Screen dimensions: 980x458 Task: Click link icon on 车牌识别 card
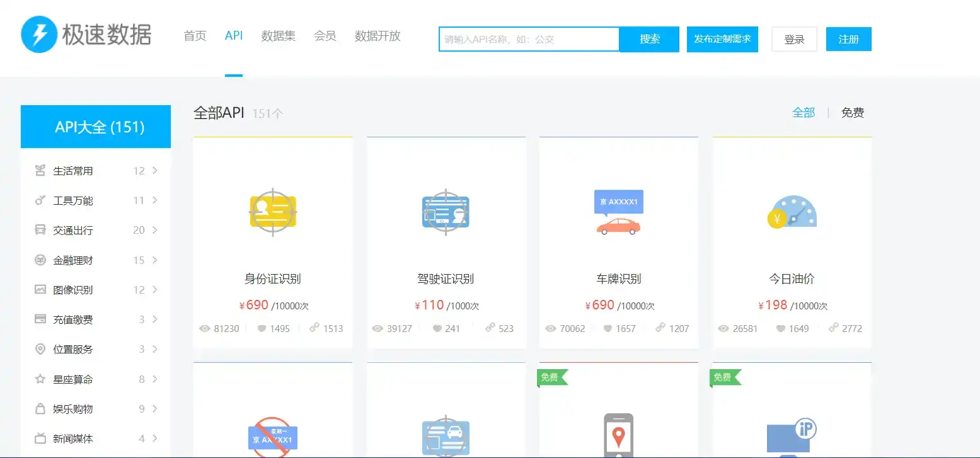click(660, 328)
